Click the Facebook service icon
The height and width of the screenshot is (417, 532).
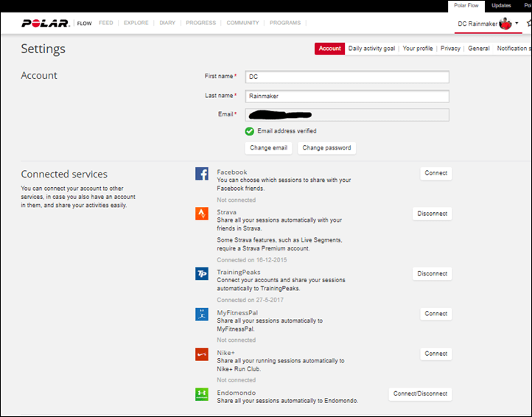[202, 174]
